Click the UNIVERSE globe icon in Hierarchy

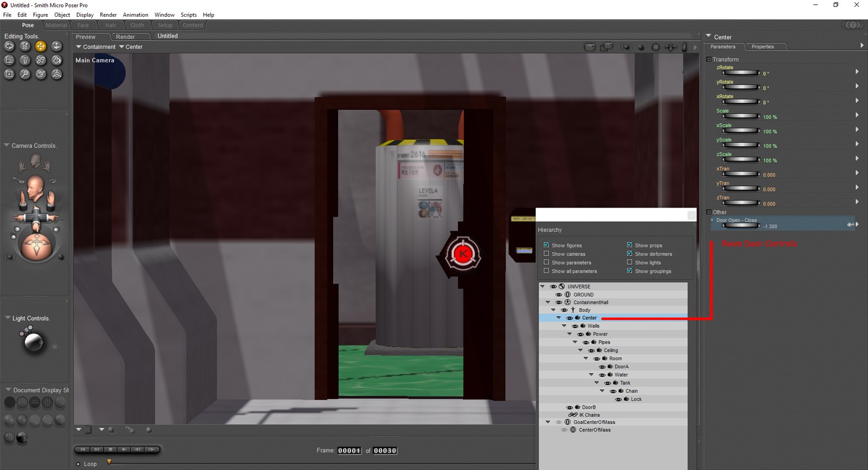click(x=562, y=286)
